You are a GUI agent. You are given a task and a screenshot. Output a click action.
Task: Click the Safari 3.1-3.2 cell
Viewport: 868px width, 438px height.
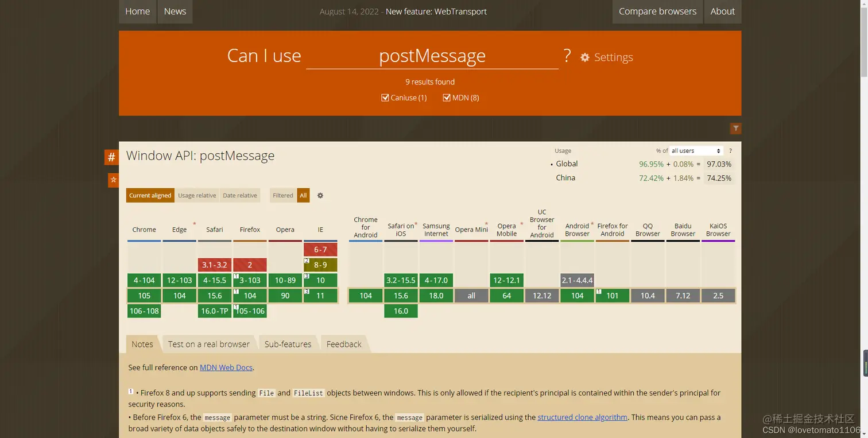coord(215,265)
